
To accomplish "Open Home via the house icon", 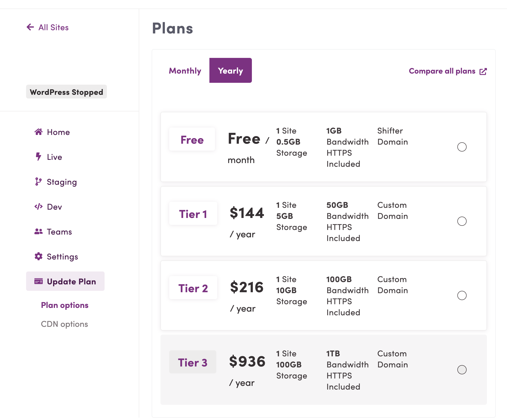I will [x=39, y=132].
